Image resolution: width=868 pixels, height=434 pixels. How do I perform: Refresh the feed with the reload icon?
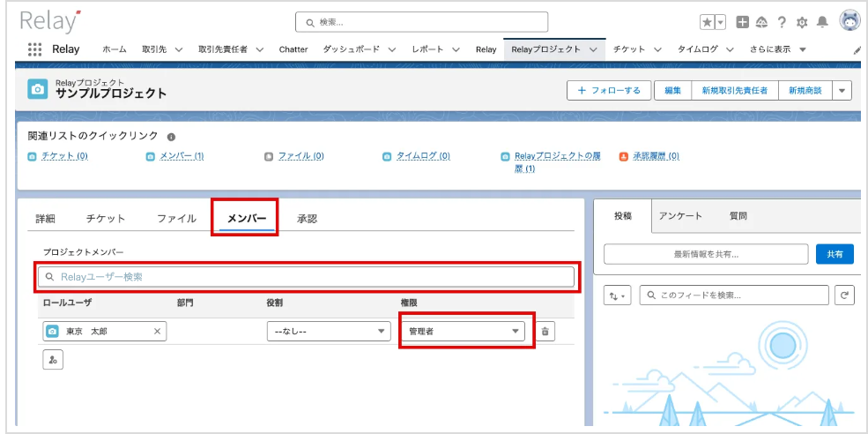844,296
